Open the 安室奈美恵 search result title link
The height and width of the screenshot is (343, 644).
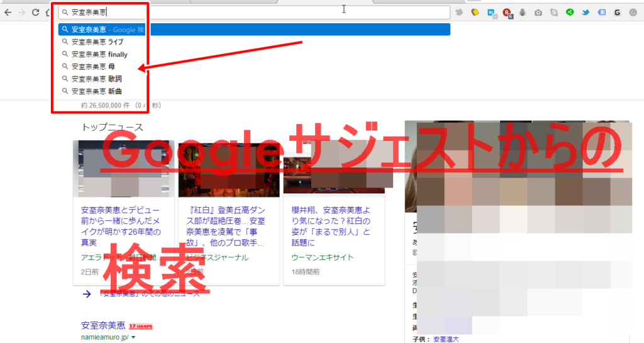(x=103, y=325)
